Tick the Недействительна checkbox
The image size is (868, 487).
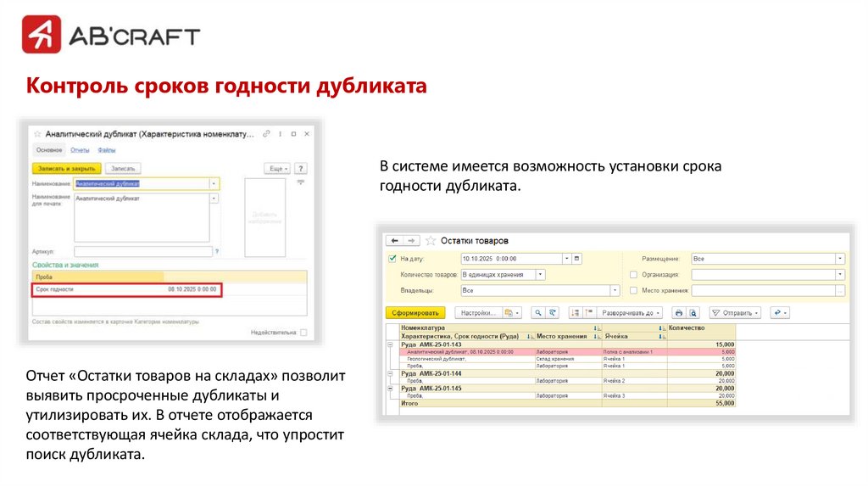click(303, 333)
